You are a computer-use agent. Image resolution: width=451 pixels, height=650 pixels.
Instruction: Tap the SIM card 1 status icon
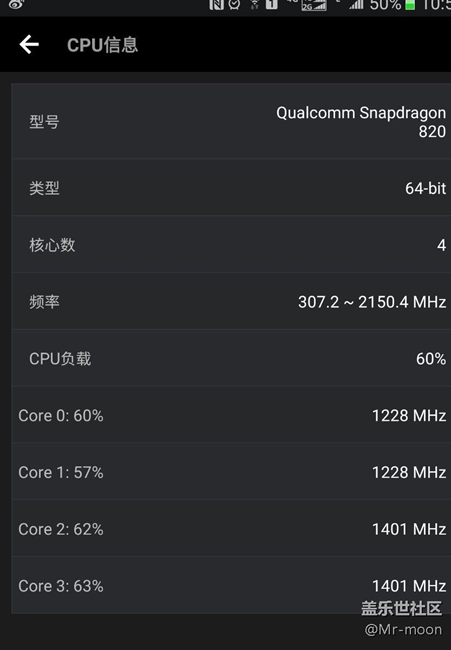click(x=272, y=5)
